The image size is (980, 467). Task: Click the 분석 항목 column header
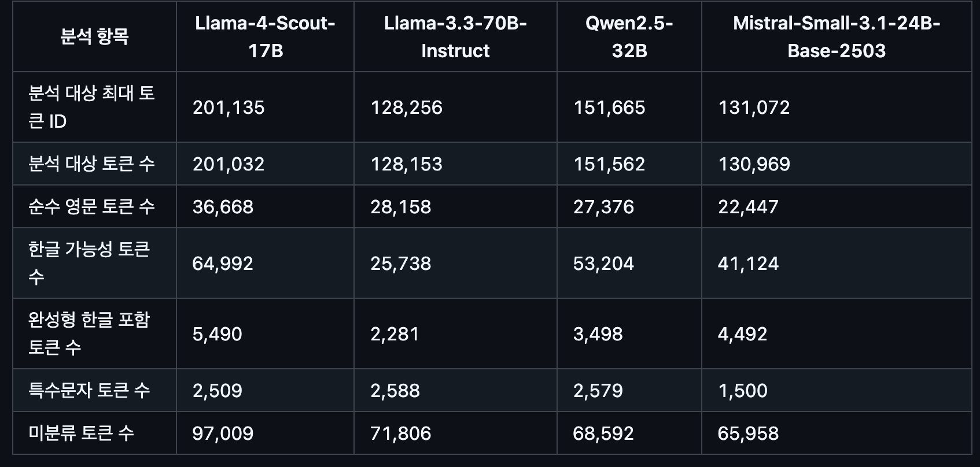click(94, 37)
